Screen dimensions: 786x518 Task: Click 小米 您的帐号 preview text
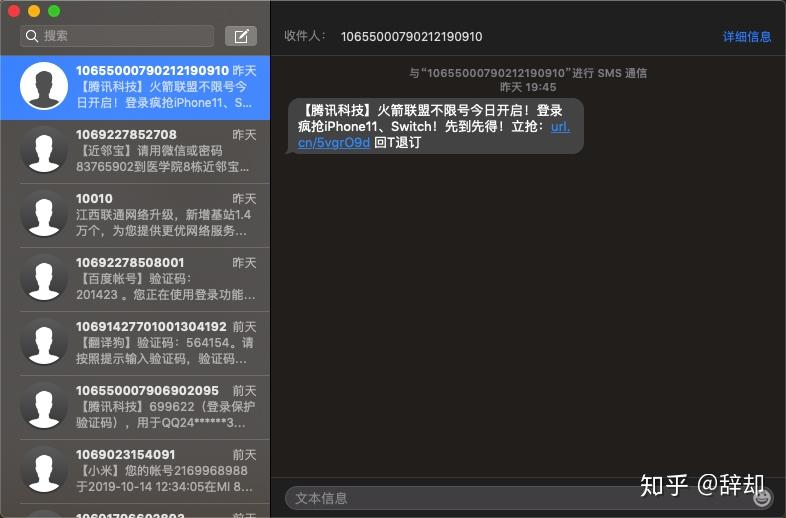[164, 479]
